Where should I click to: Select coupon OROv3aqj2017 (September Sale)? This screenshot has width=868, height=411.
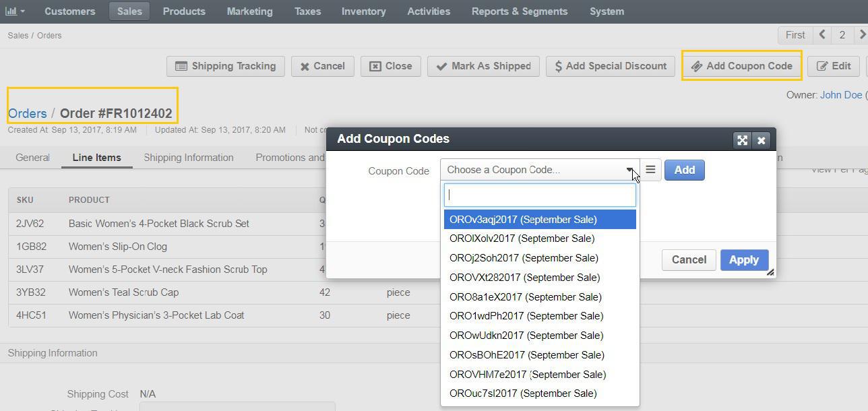click(540, 220)
